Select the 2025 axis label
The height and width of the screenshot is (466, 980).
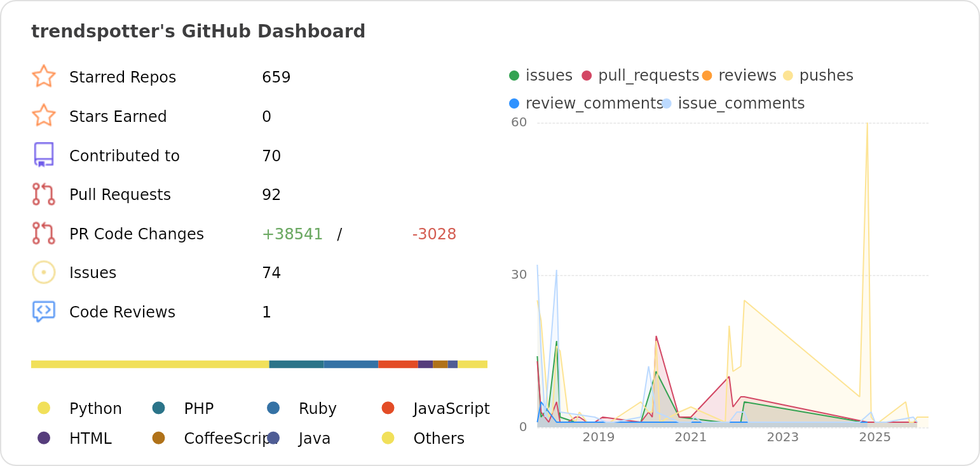(x=875, y=437)
